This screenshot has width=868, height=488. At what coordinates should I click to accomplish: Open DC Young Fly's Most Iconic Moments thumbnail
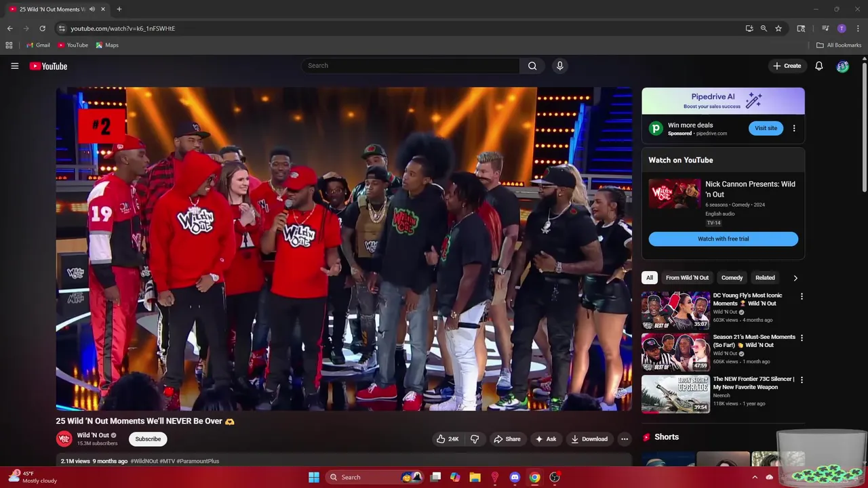point(675,310)
